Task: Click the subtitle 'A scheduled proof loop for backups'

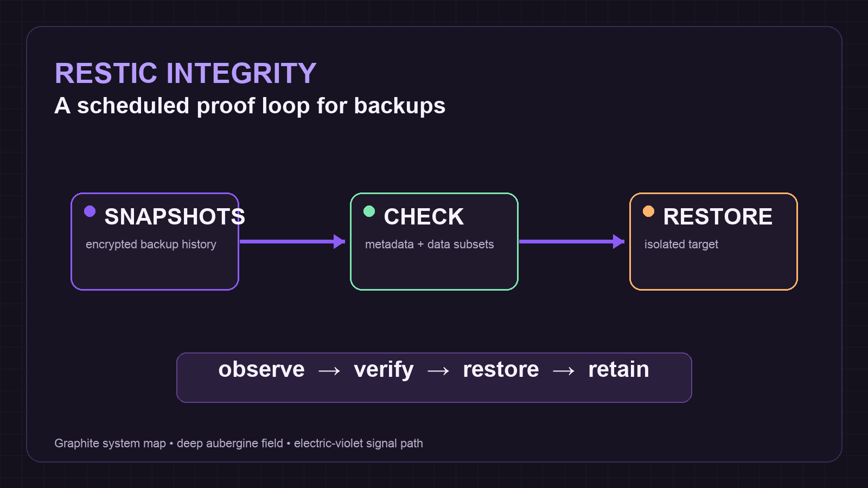Action: point(250,106)
